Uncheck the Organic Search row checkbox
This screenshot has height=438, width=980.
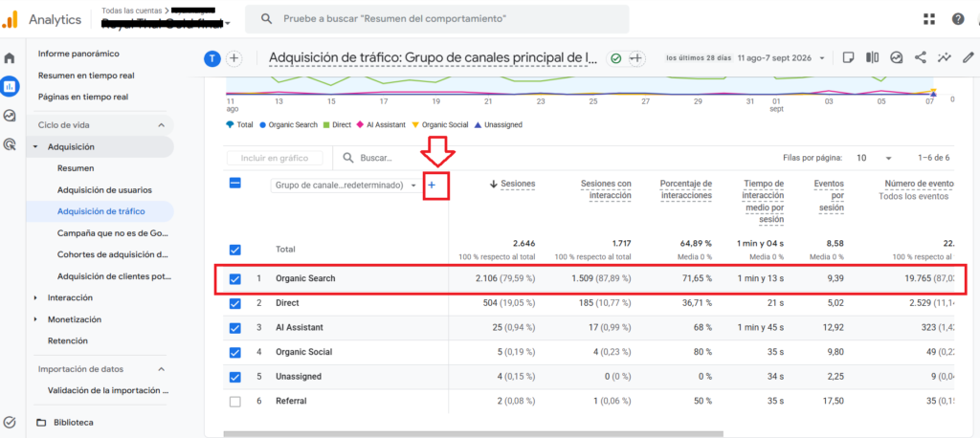235,278
